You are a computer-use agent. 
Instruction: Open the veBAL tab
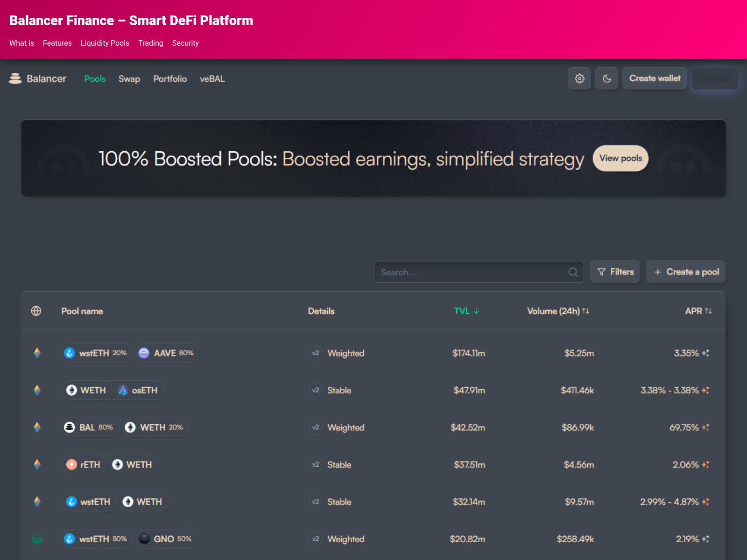(212, 79)
